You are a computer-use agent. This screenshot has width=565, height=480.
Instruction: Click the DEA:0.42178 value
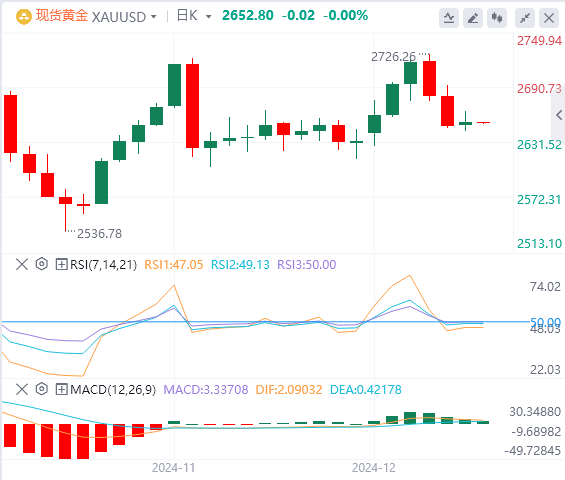click(366, 390)
